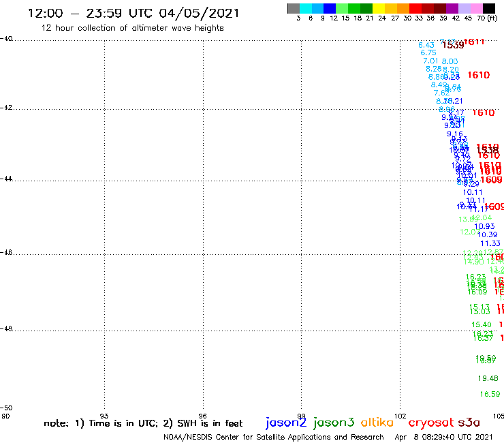Click the pink swatch next to the black one
The height and width of the screenshot is (443, 504).
476,8
